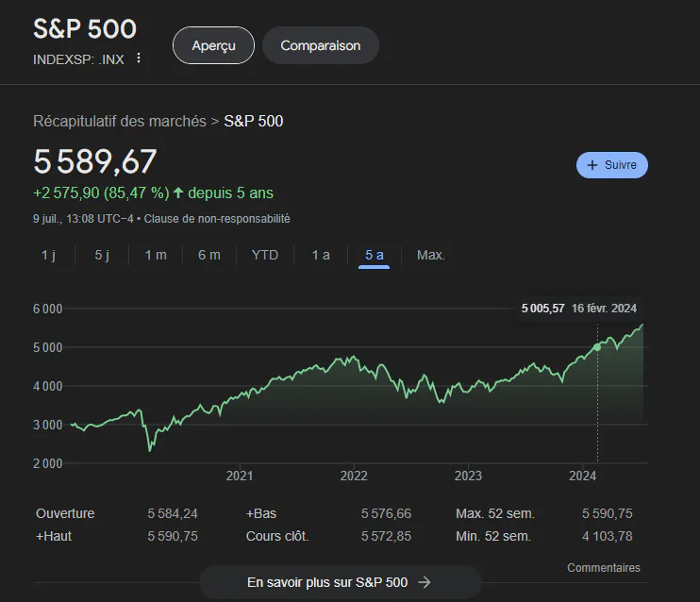This screenshot has width=700, height=602.
Task: Select the 1 a time range
Action: tap(321, 255)
